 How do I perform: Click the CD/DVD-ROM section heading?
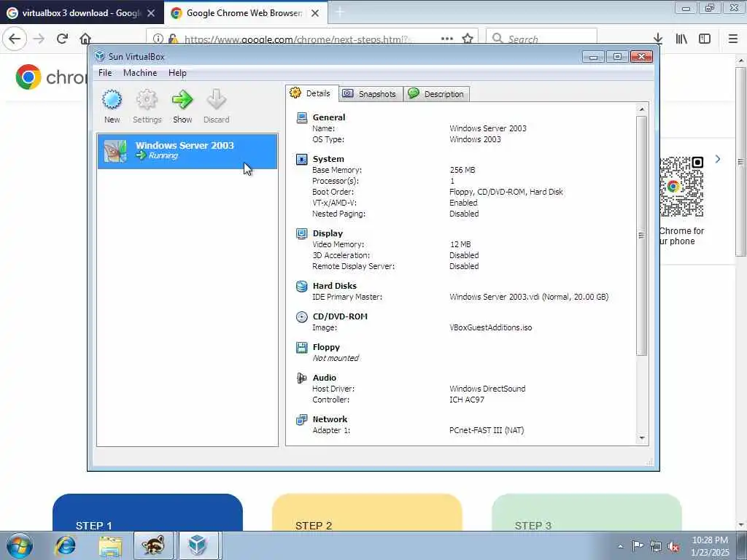click(340, 316)
